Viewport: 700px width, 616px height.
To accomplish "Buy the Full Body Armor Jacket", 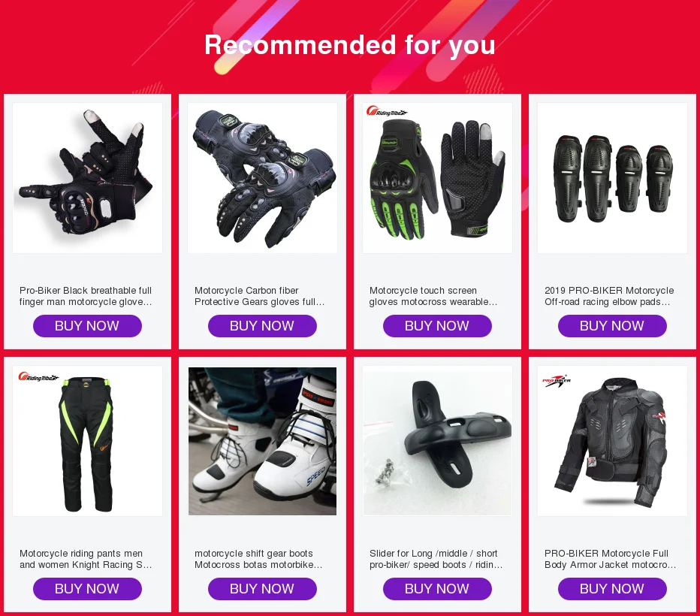I will click(613, 589).
